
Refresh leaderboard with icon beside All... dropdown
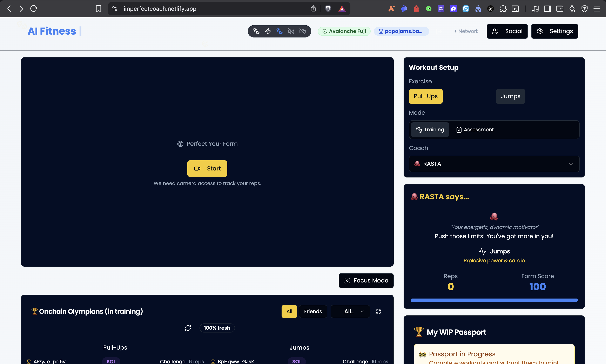[x=378, y=311]
